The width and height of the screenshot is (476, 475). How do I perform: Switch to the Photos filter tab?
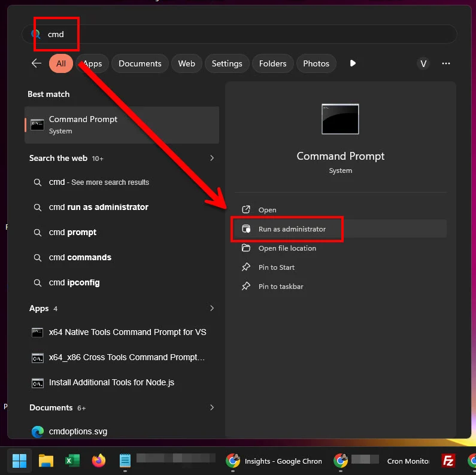click(316, 63)
